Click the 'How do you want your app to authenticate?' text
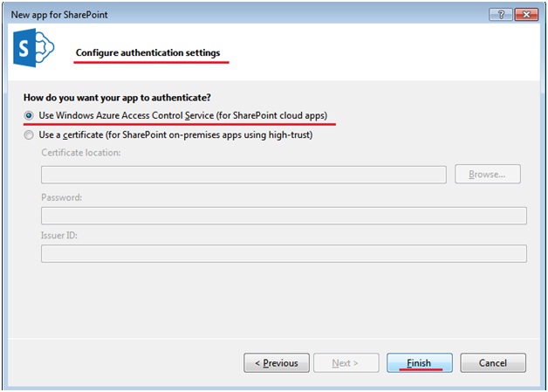The height and width of the screenshot is (392, 548). pyautogui.click(x=117, y=98)
